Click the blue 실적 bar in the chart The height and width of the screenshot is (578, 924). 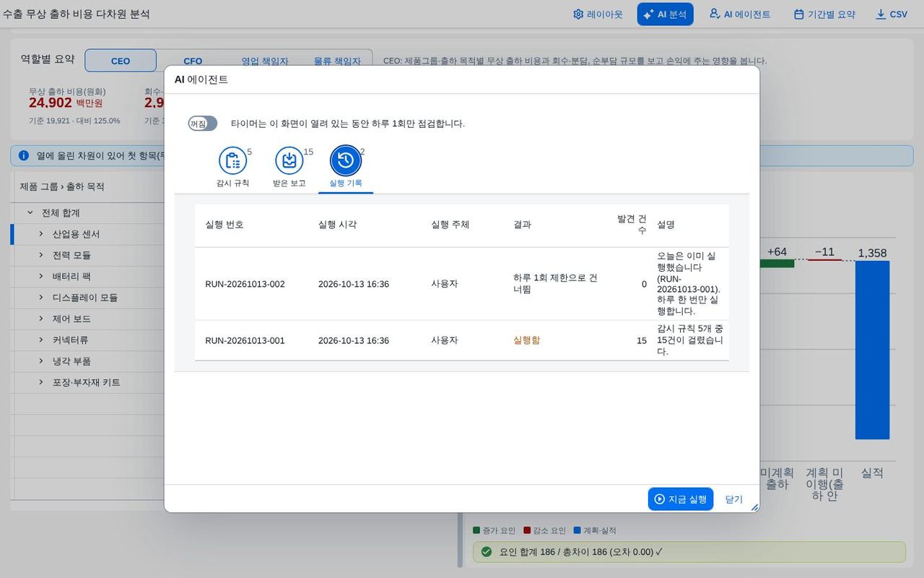872,350
